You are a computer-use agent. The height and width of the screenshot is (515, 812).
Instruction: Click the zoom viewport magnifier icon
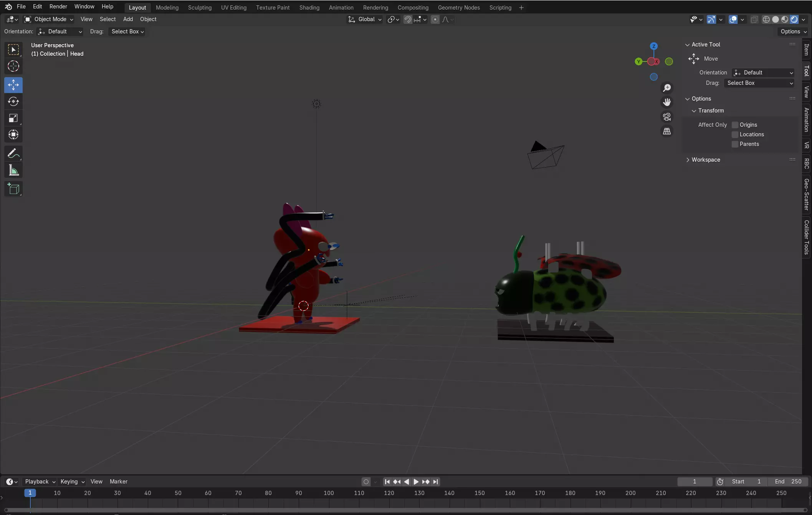tap(667, 88)
